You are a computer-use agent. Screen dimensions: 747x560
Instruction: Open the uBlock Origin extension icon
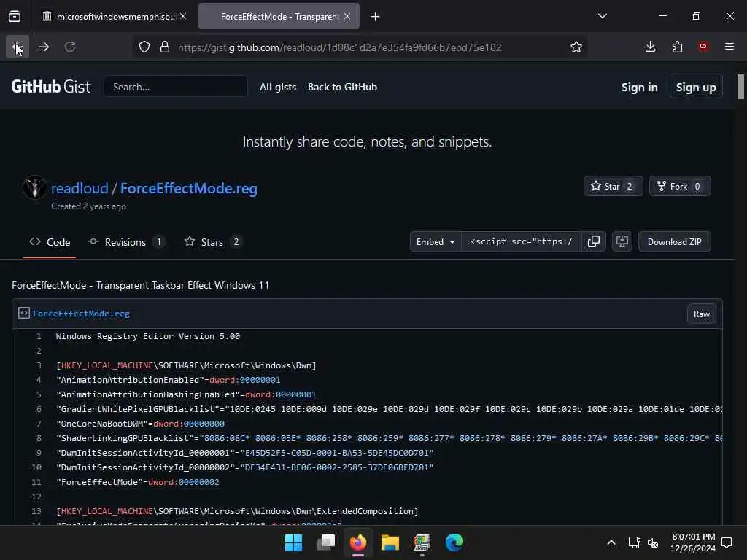coord(703,47)
